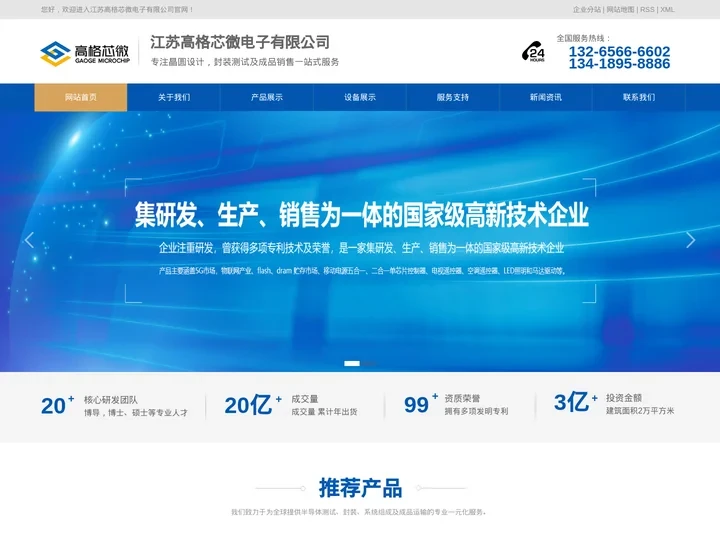Follow the 网站地图 link in top bar
This screenshot has height=540, width=720.
pos(620,9)
